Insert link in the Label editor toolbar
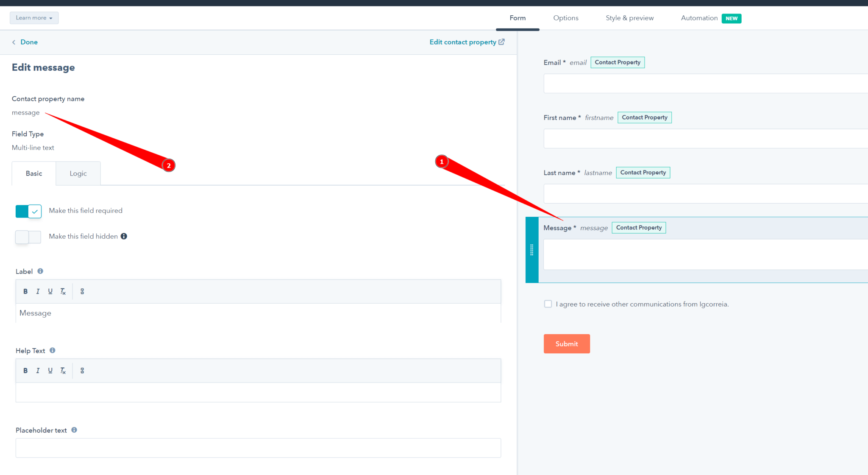The height and width of the screenshot is (475, 868). [82, 291]
